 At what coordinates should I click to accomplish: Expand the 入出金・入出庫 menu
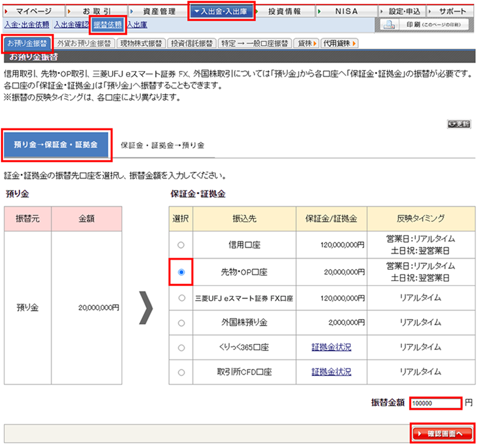coord(221,11)
